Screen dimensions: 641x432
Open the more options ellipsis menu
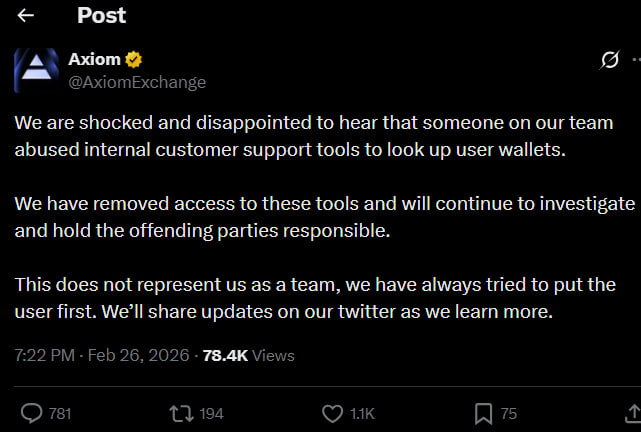635,60
